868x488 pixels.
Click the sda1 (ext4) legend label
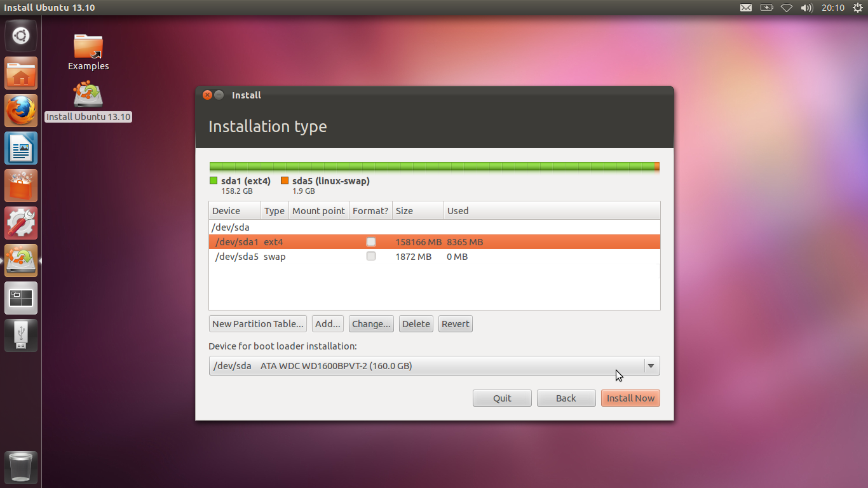pos(246,181)
